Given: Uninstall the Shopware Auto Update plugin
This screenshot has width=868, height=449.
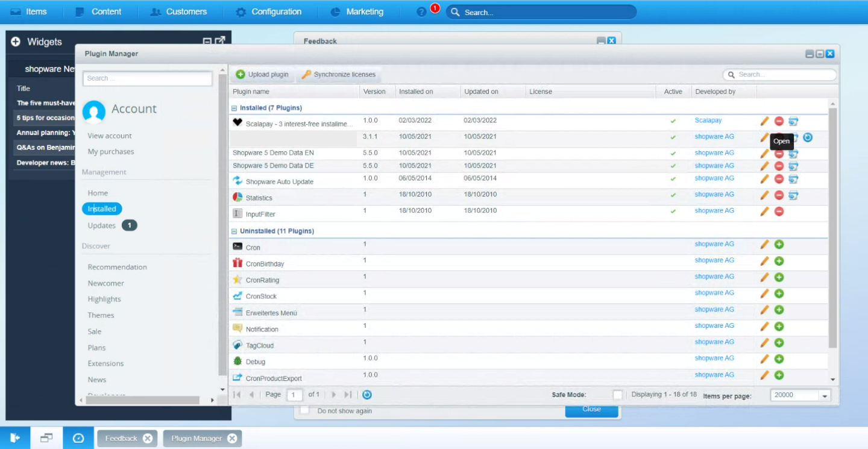Looking at the screenshot, I should pyautogui.click(x=779, y=179).
